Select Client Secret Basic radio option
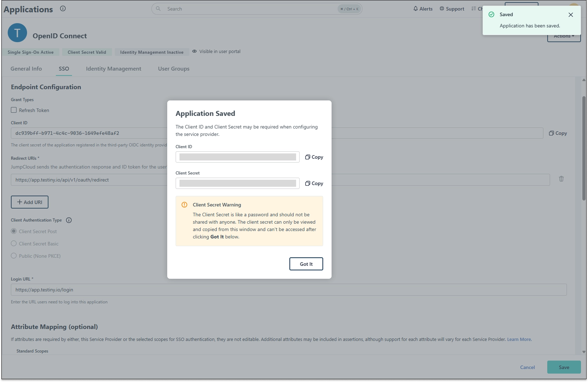 14,244
